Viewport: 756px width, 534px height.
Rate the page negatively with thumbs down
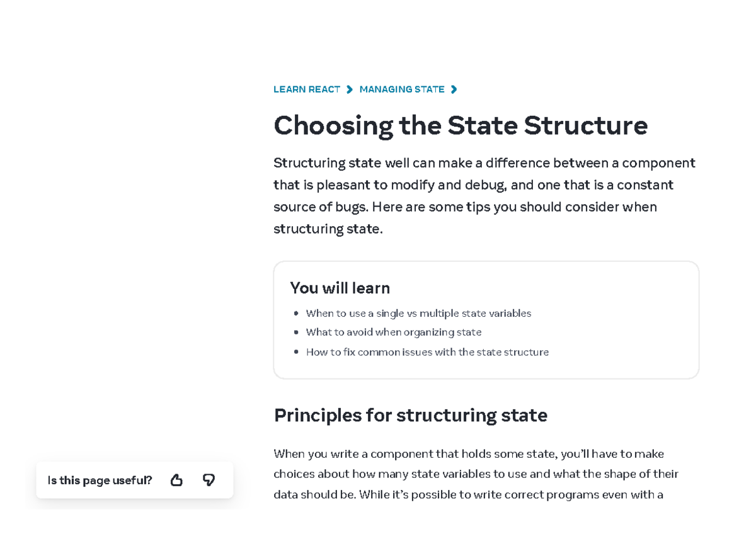(209, 480)
